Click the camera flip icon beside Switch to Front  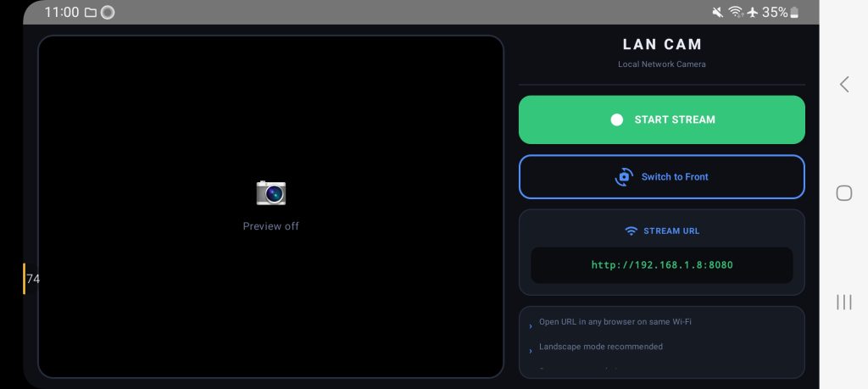[x=624, y=177]
